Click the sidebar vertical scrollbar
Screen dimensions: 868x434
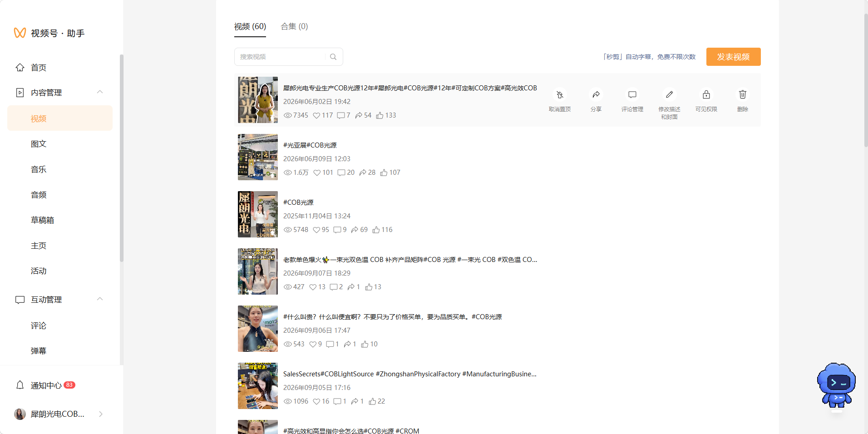coord(121,158)
